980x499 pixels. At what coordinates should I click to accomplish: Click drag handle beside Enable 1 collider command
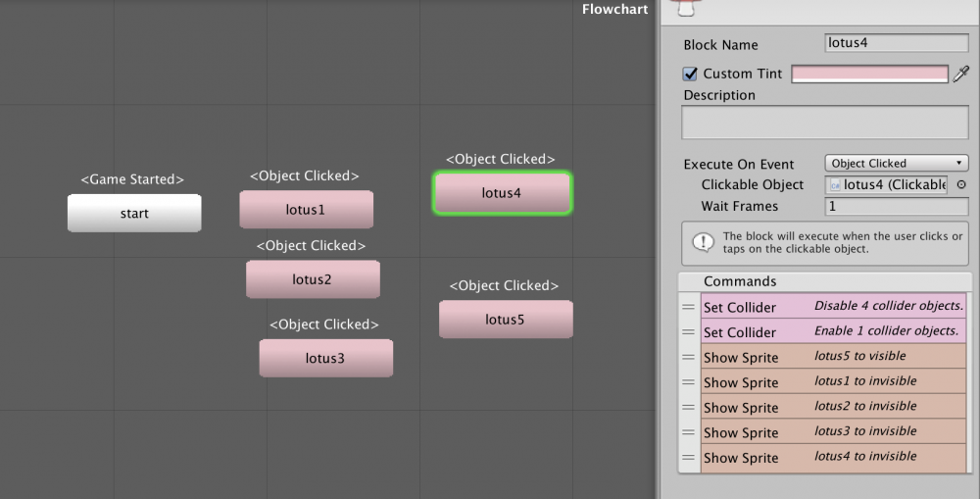click(x=688, y=332)
